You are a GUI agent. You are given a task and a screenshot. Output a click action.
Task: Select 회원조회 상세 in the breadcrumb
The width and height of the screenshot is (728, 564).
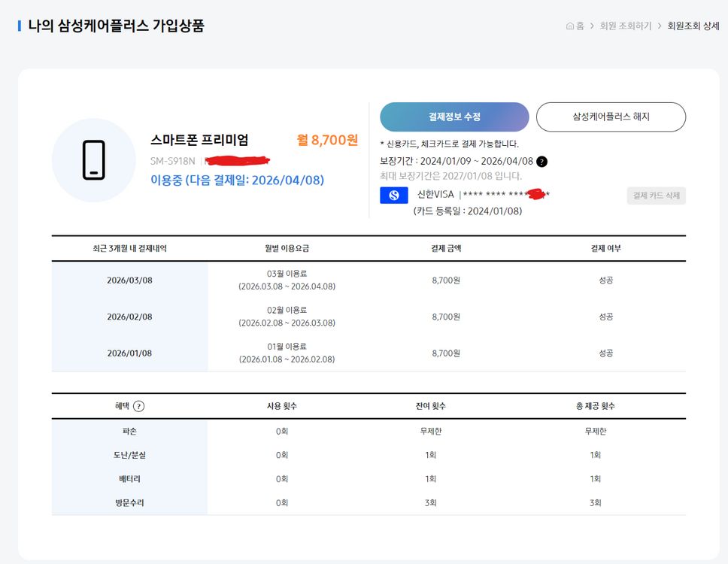(693, 25)
